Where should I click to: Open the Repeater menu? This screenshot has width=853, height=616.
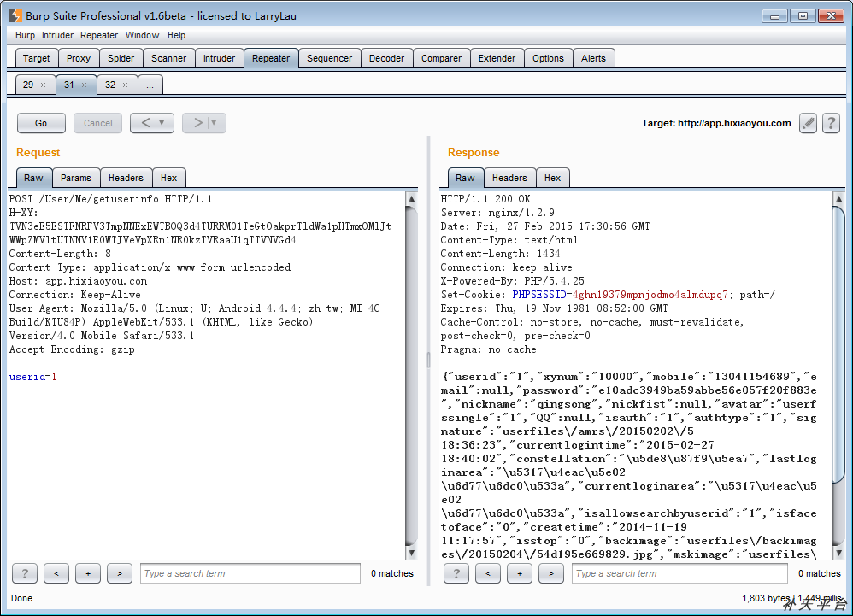pos(99,35)
